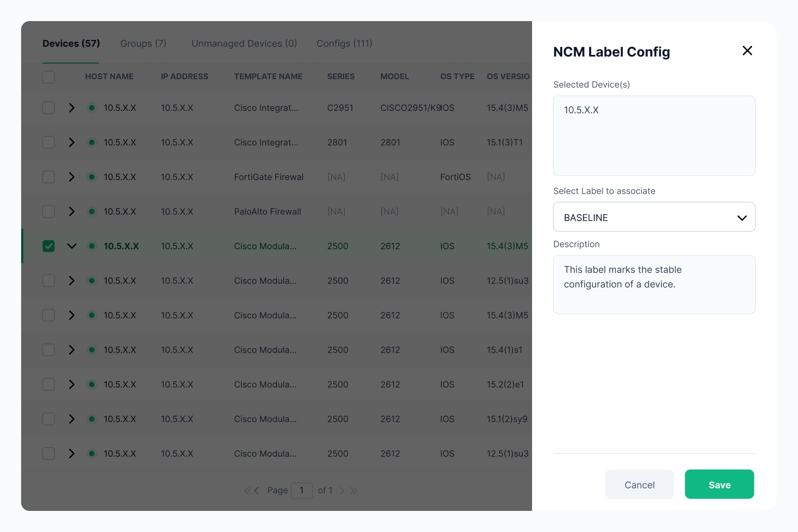Check the select-all checkbox in the table header
Viewport: 798px width, 532px height.
tap(49, 77)
